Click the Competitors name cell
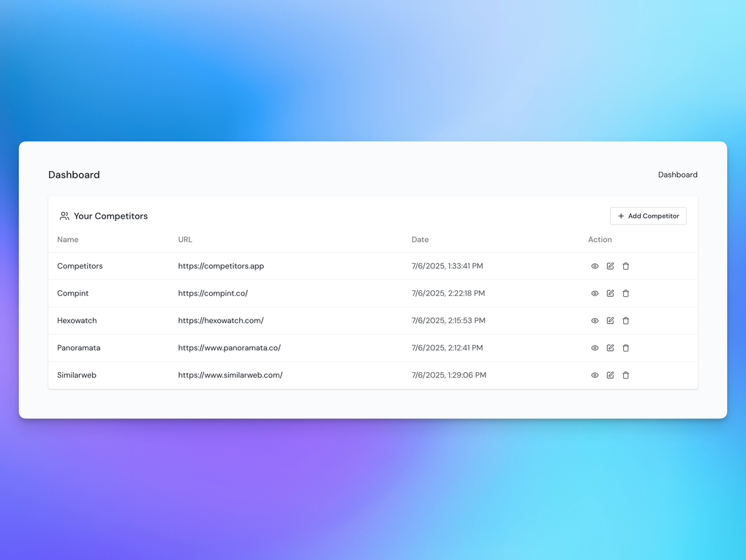The width and height of the screenshot is (746, 560). (80, 265)
